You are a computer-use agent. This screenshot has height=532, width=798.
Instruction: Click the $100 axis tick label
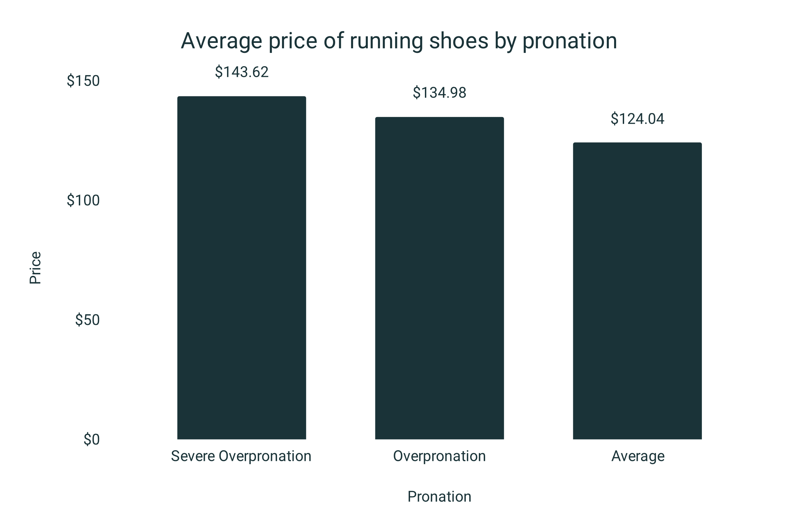point(83,200)
